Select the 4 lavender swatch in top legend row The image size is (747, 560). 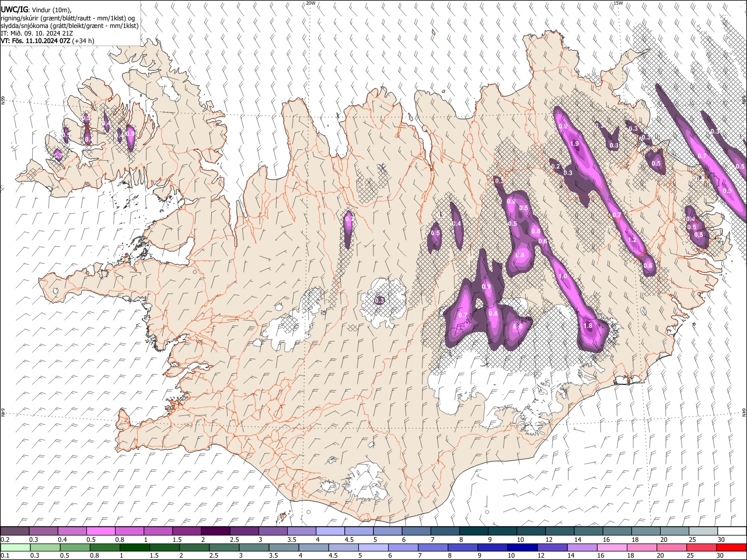(x=330, y=531)
